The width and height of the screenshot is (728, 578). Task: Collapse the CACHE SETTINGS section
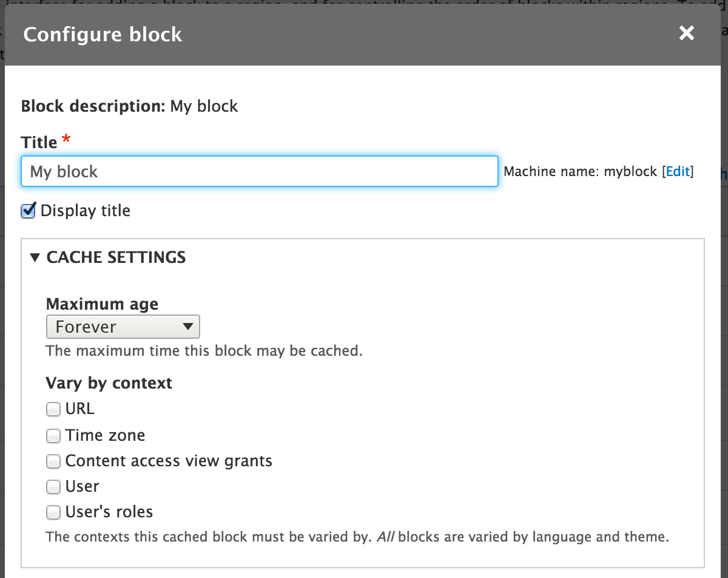115,257
